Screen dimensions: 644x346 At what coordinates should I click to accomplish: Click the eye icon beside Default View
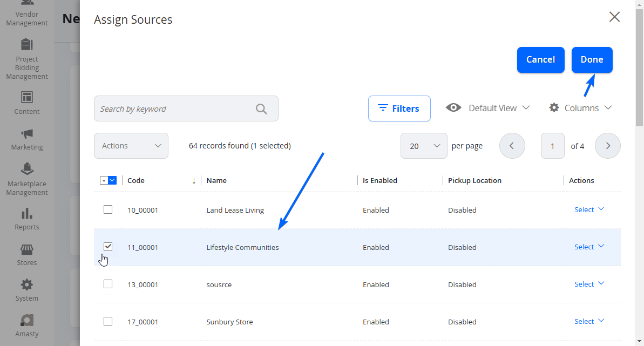[x=453, y=107]
